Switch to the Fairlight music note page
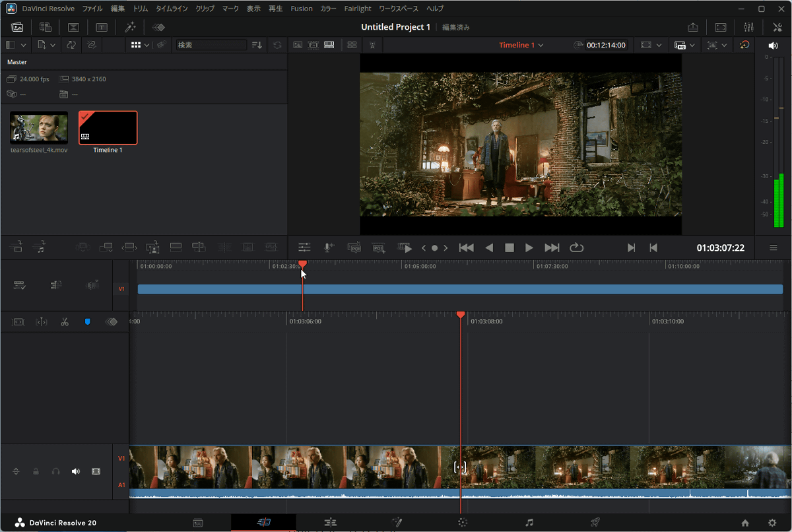792x532 pixels. pyautogui.click(x=529, y=523)
